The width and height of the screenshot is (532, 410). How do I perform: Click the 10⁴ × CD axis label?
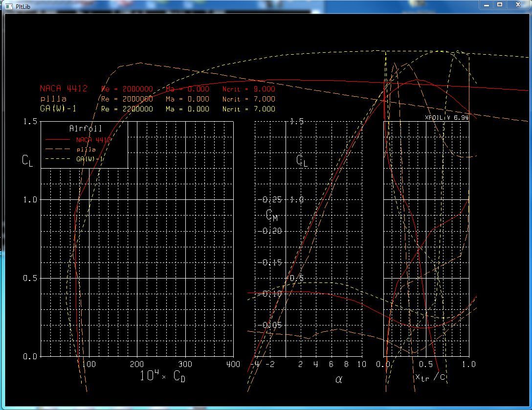(x=162, y=376)
